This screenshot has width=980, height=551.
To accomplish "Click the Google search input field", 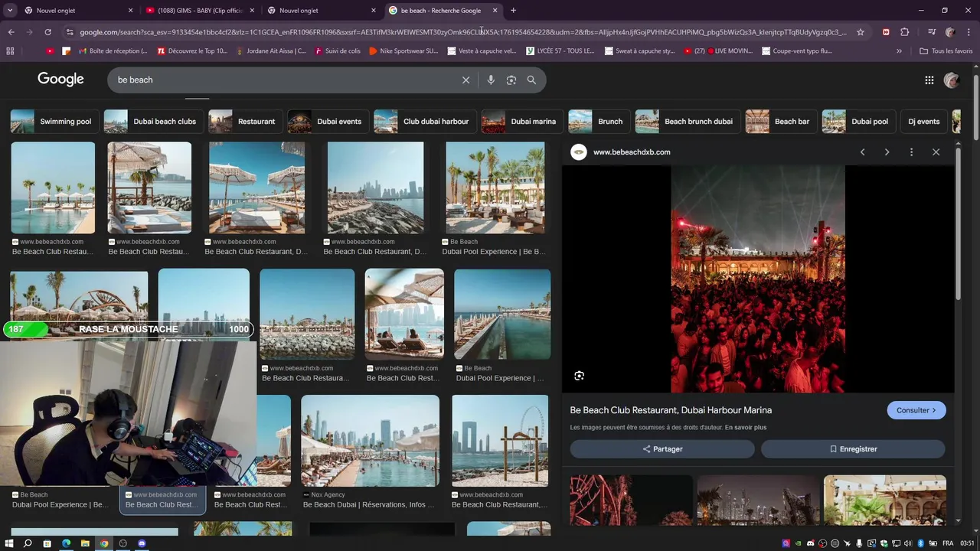I will point(283,80).
